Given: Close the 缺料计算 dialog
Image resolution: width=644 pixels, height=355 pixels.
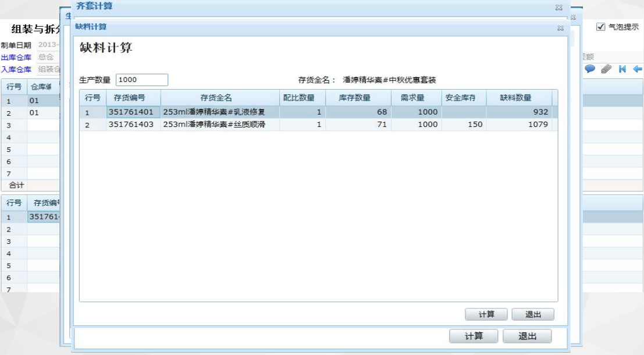Looking at the screenshot, I should (560, 28).
